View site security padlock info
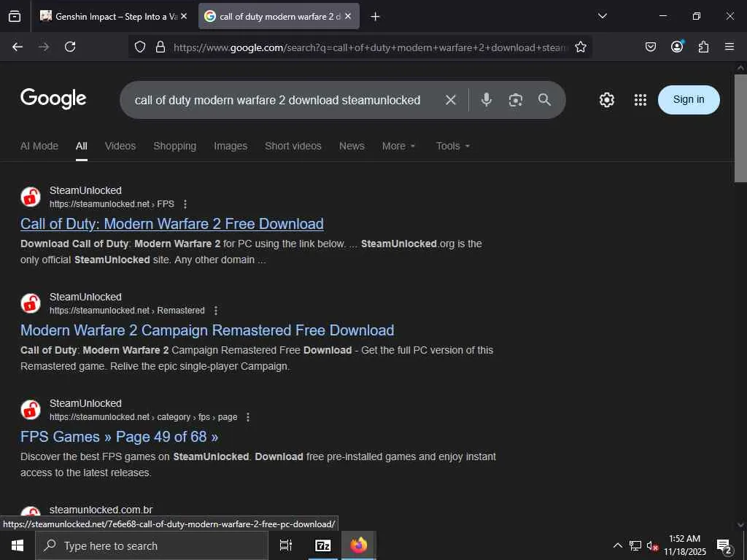This screenshot has height=560, width=747. [x=160, y=47]
